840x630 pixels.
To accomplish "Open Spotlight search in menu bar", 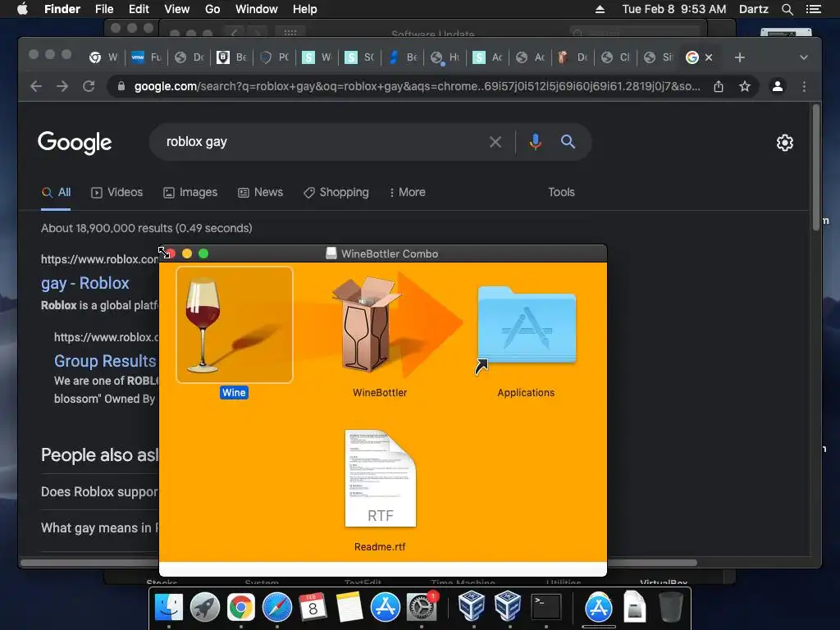I will pos(787,9).
